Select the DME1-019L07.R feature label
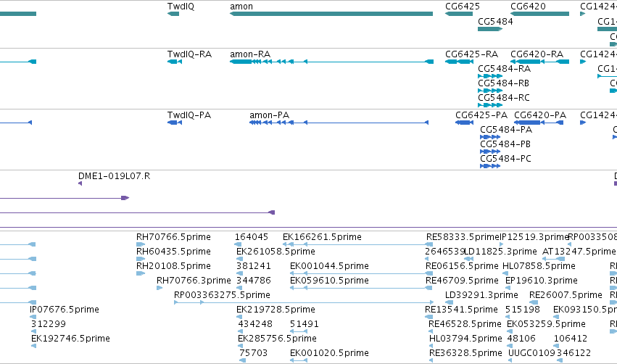The width and height of the screenshot is (617, 364). (114, 176)
